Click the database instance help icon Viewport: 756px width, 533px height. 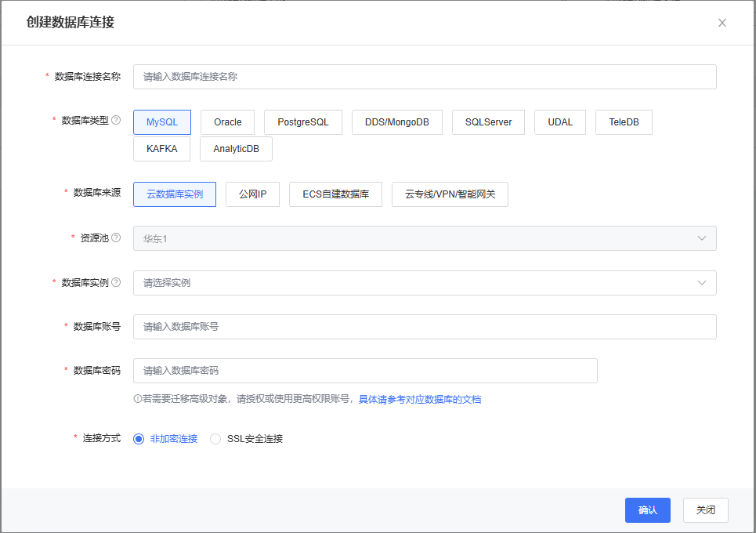pyautogui.click(x=116, y=282)
